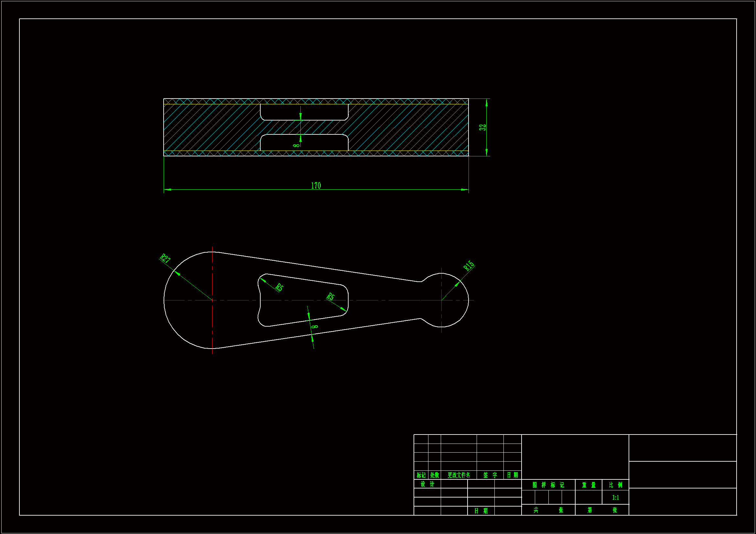
Task: Click the 8 wall-thickness dimension in plan view
Action: pos(314,327)
